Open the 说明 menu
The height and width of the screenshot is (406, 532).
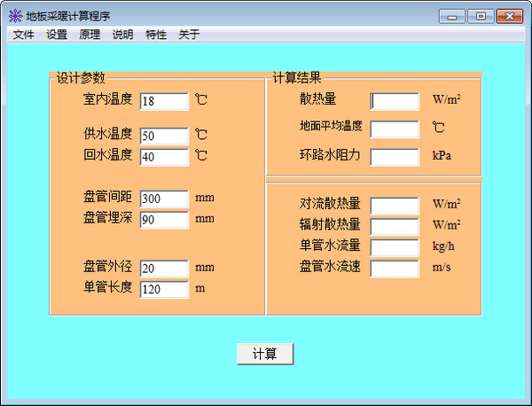coord(122,35)
